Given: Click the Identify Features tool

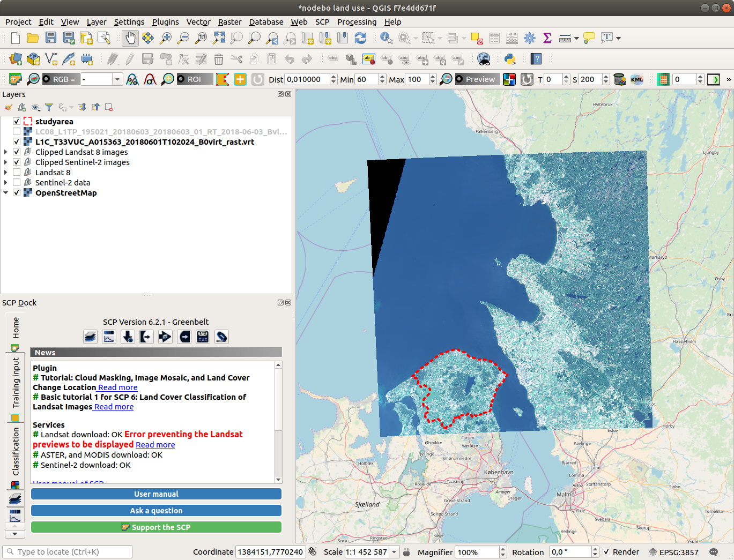Looking at the screenshot, I should 386,38.
